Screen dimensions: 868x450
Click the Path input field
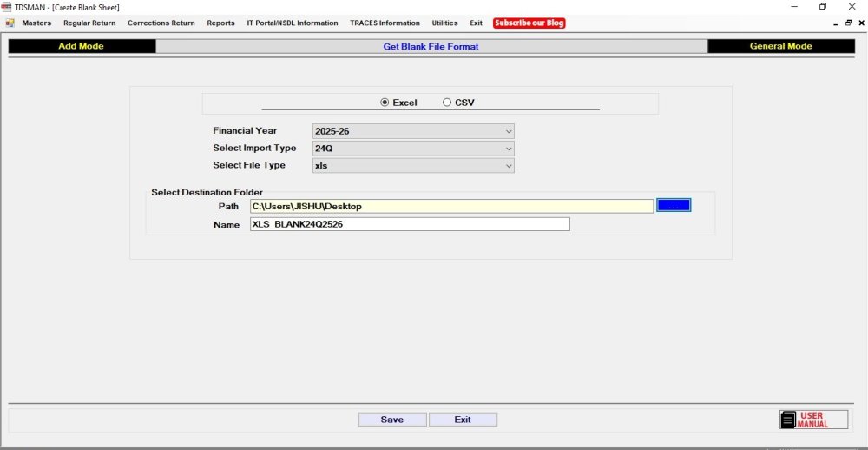451,206
